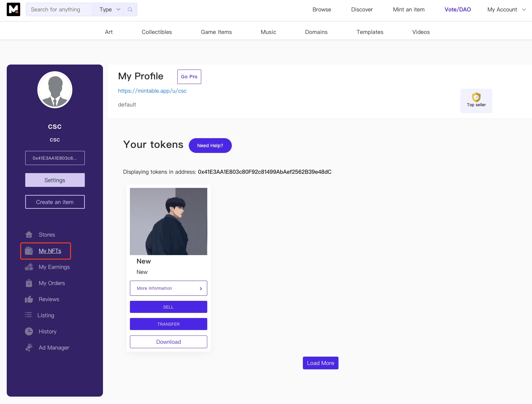
Task: Click the Ad Manager megaphone icon
Action: tap(29, 348)
